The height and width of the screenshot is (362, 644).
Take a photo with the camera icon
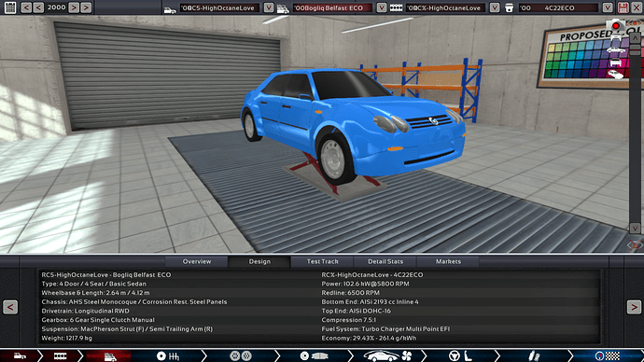(615, 25)
